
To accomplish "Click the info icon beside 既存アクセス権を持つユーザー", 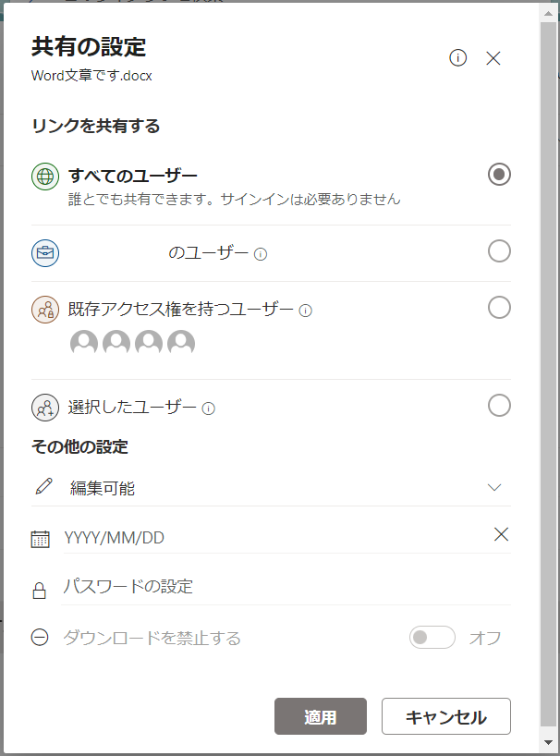I will pyautogui.click(x=306, y=311).
